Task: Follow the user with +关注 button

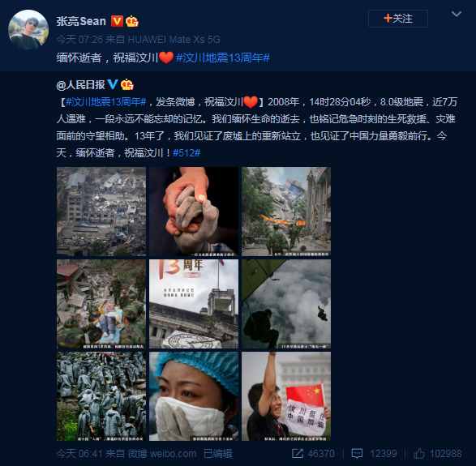Action: pos(398,19)
